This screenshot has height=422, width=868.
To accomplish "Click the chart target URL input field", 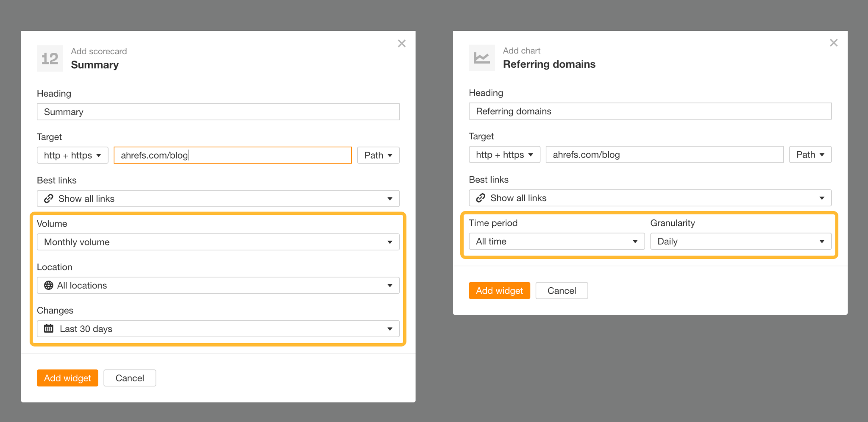I will pos(664,155).
